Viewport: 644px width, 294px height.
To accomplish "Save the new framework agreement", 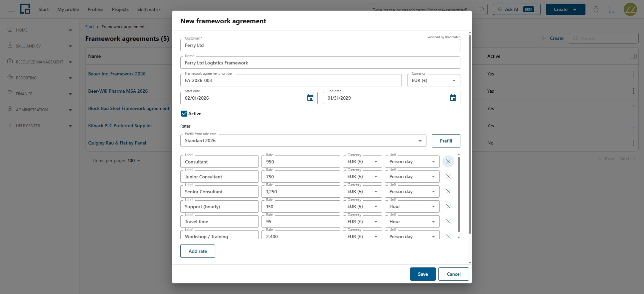I will pos(423,274).
